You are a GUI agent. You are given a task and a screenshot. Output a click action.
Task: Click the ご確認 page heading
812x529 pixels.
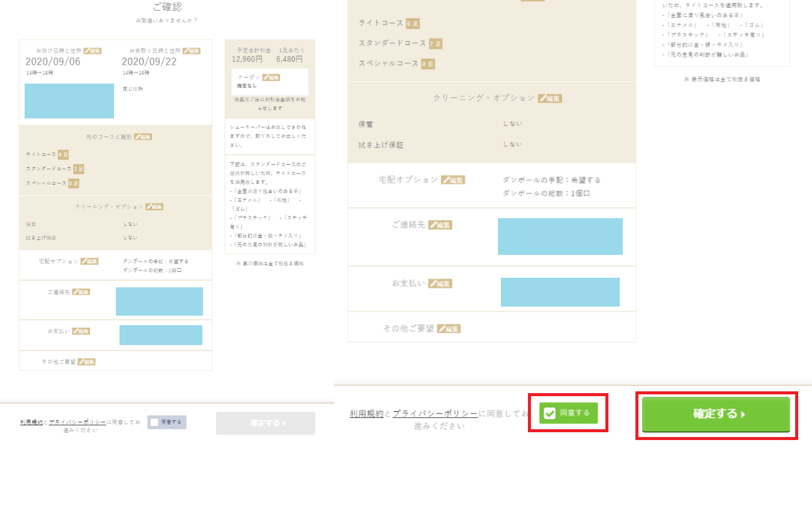tap(167, 7)
